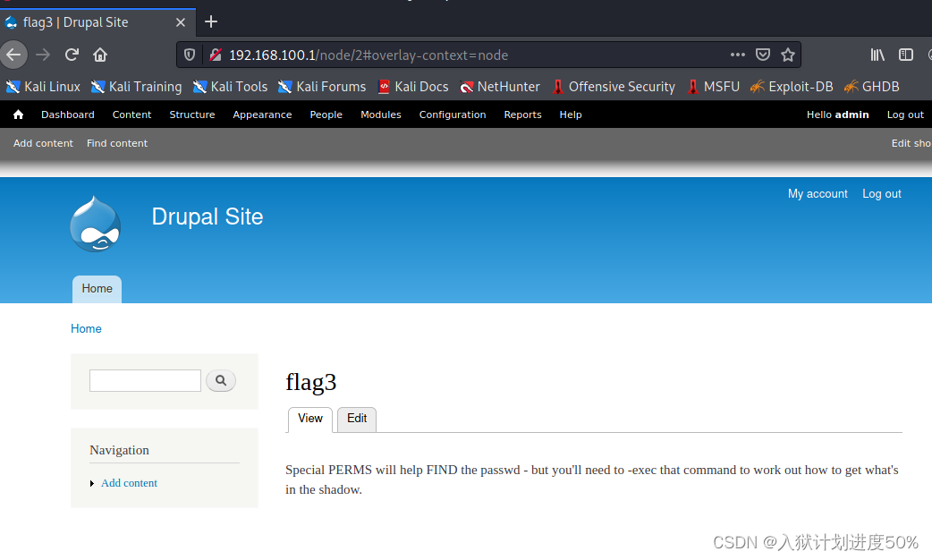Click the Hello admin user link
Image resolution: width=932 pixels, height=560 pixels.
[x=837, y=115]
